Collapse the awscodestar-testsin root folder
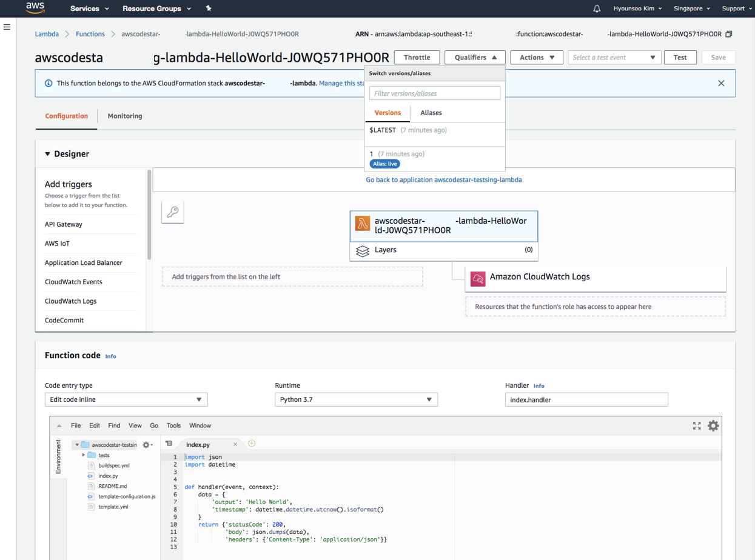Viewport: 755px width, 560px height. [x=77, y=445]
